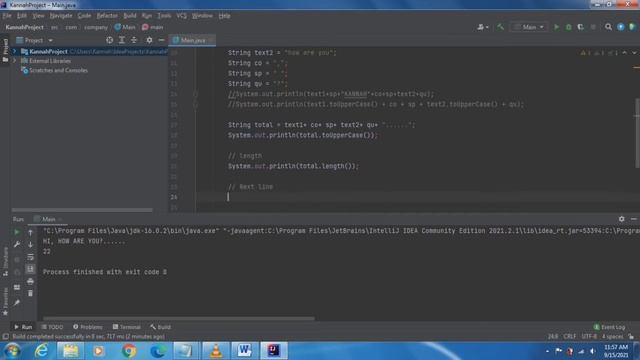Print the console output printer icon
640x360 pixels.
(x=30, y=281)
